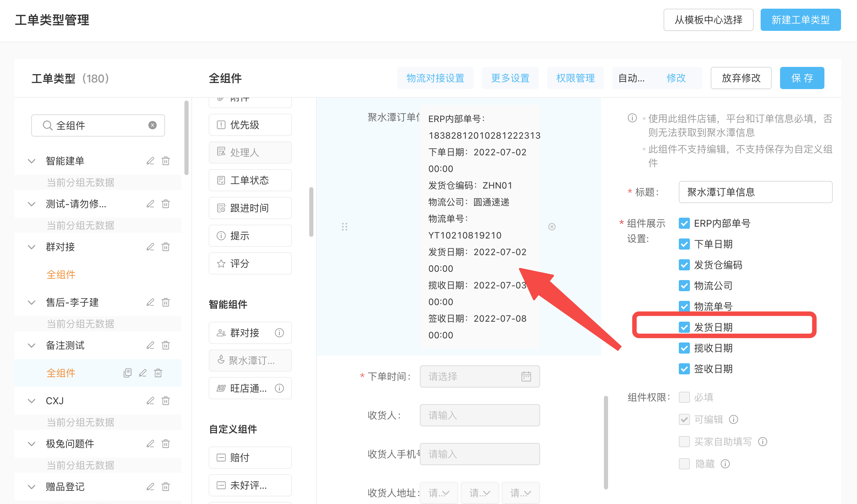Edit the 售后-李子建 group
The height and width of the screenshot is (504, 857).
click(150, 302)
